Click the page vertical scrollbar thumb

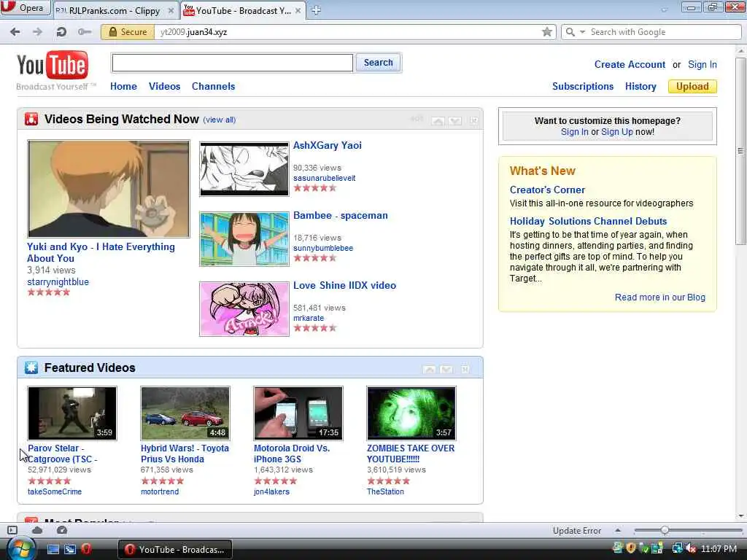tap(741, 151)
